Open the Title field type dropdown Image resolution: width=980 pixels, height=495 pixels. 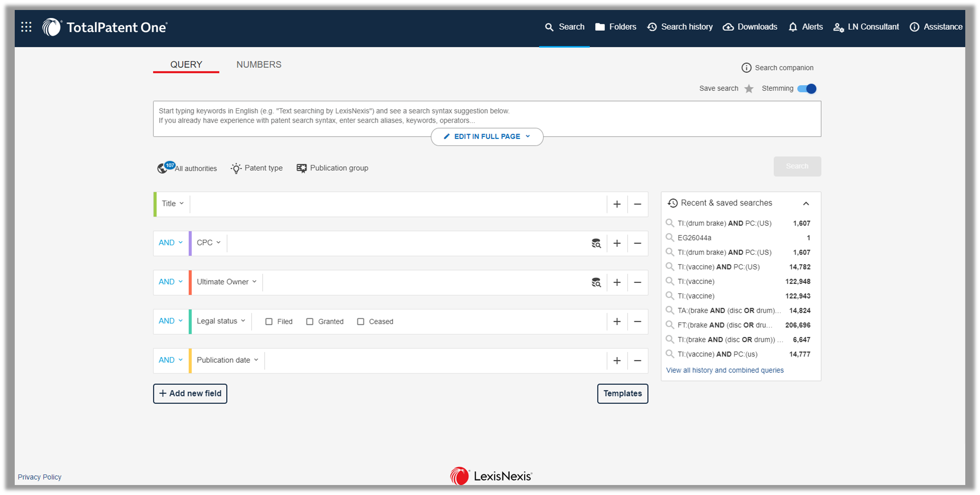click(x=173, y=204)
